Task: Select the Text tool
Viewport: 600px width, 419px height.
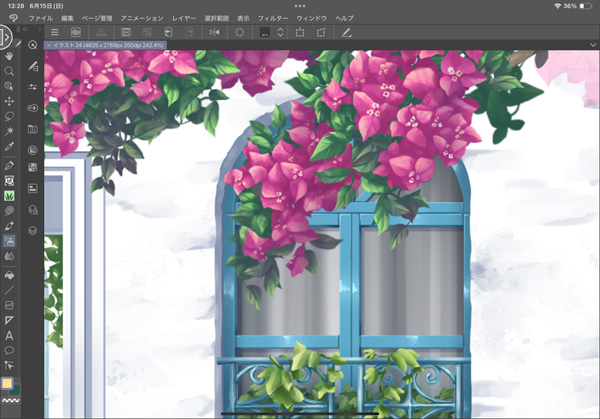Action: click(10, 335)
